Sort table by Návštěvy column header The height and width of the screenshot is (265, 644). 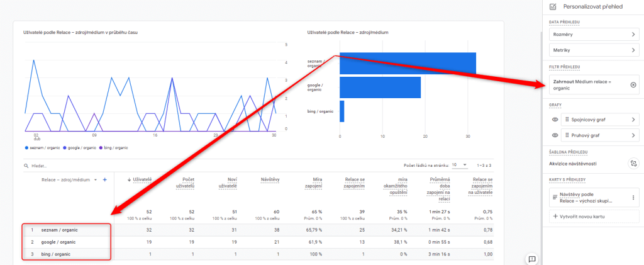coord(271,180)
